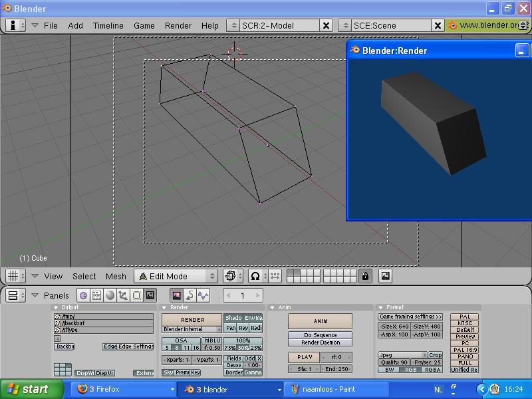The height and width of the screenshot is (399, 532).
Task: Switch to Scene context image icon
Action: 150,295
